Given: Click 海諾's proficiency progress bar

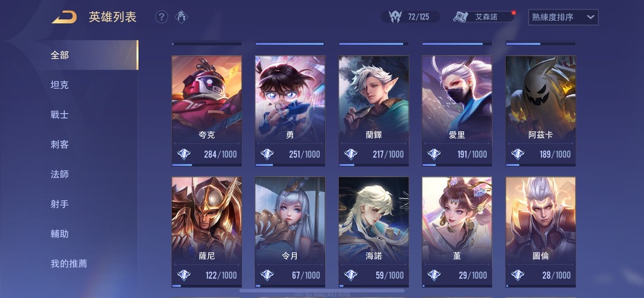Looking at the screenshot, I should 374,286.
